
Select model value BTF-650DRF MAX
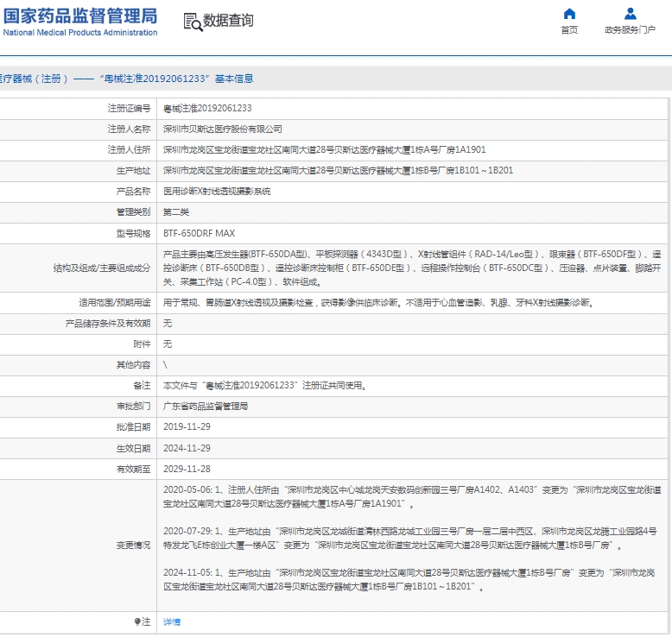coord(200,233)
